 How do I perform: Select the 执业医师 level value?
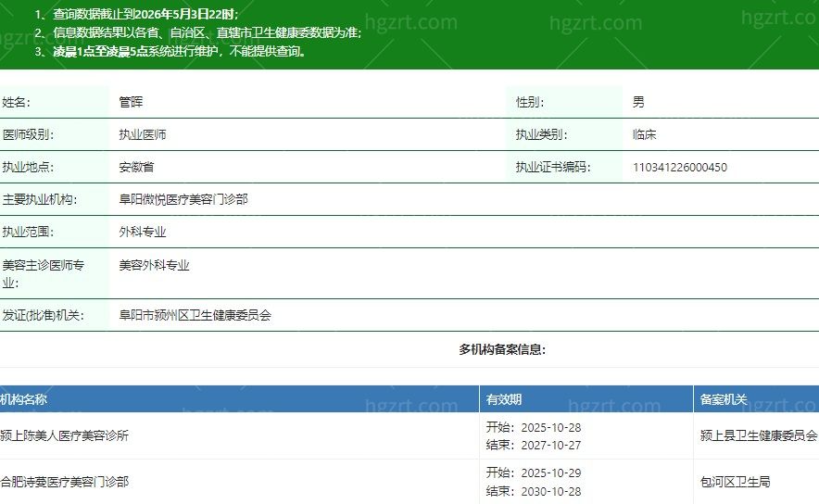pyautogui.click(x=143, y=134)
